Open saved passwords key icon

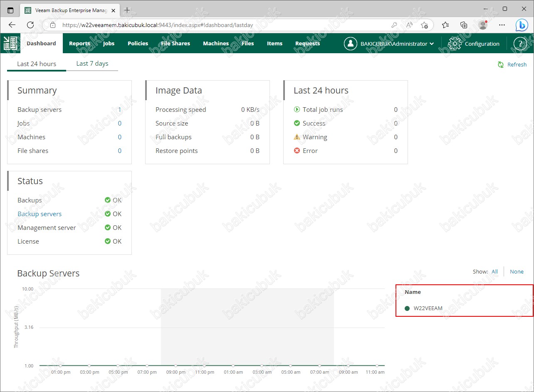(x=394, y=25)
